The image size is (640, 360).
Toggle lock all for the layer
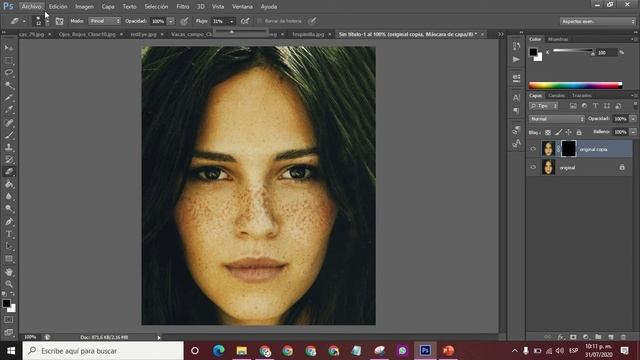[x=579, y=132]
